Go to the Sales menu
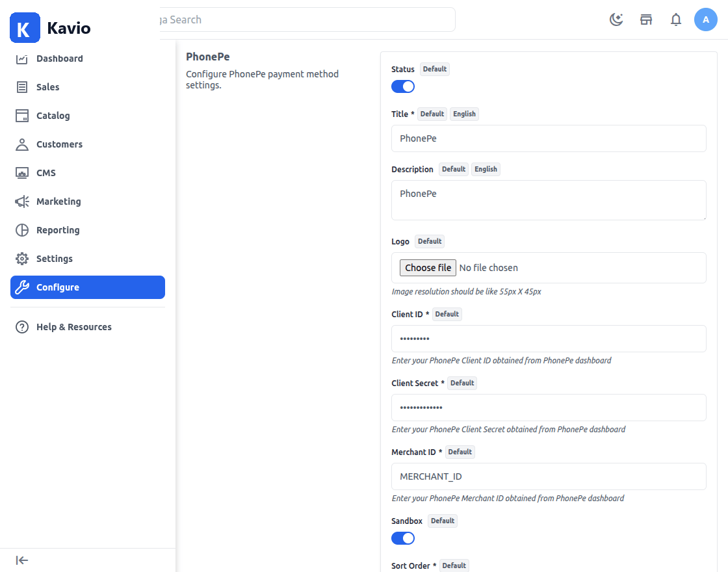Viewport: 728px width, 572px height. tap(88, 87)
